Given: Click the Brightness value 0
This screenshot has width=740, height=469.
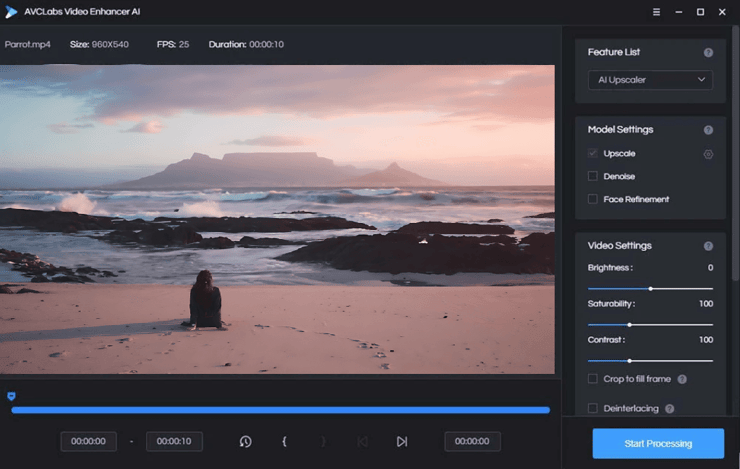Looking at the screenshot, I should 710,268.
